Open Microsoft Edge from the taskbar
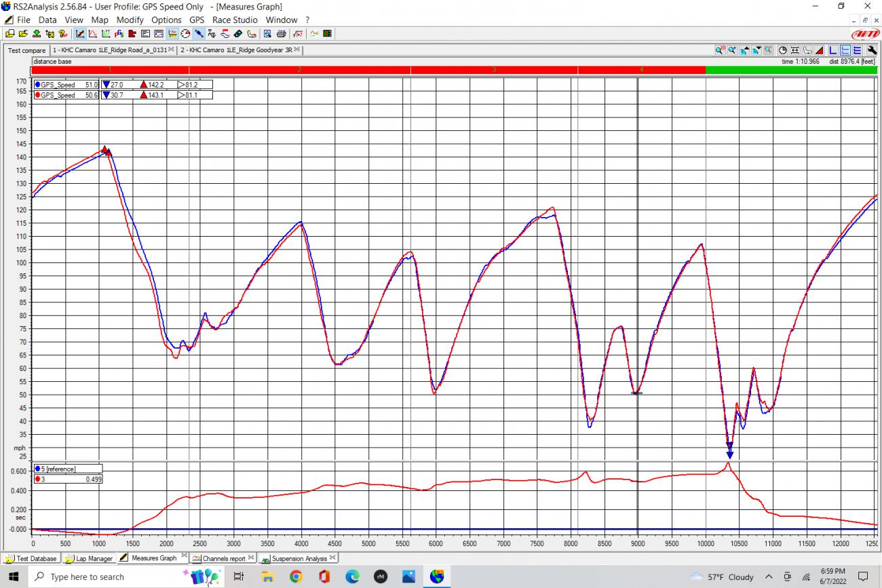 [x=352, y=576]
